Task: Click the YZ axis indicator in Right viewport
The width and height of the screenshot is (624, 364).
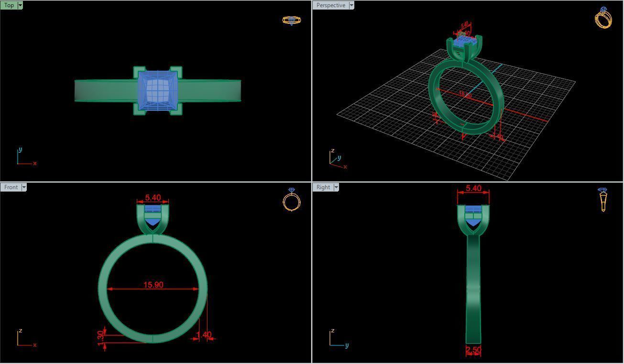Action: click(339, 338)
